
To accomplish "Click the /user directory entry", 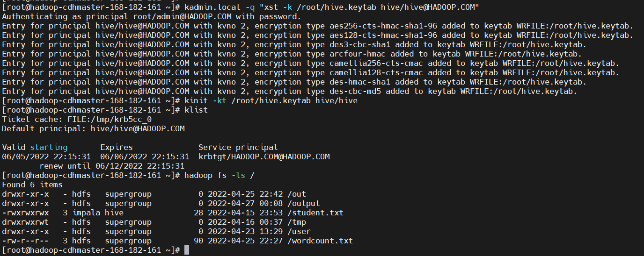I will 299,231.
